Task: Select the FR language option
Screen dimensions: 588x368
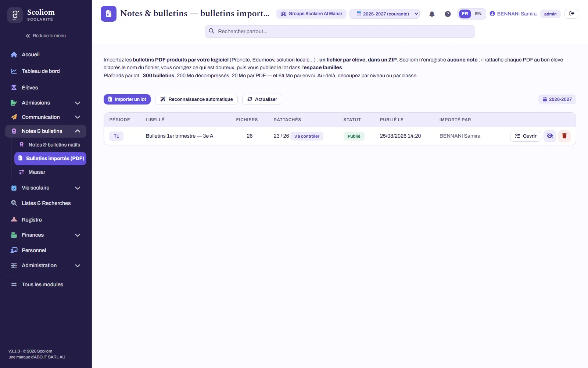Action: click(465, 14)
